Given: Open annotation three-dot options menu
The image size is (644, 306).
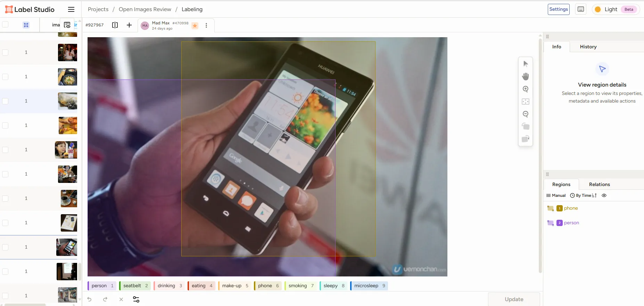Looking at the screenshot, I should tap(206, 25).
